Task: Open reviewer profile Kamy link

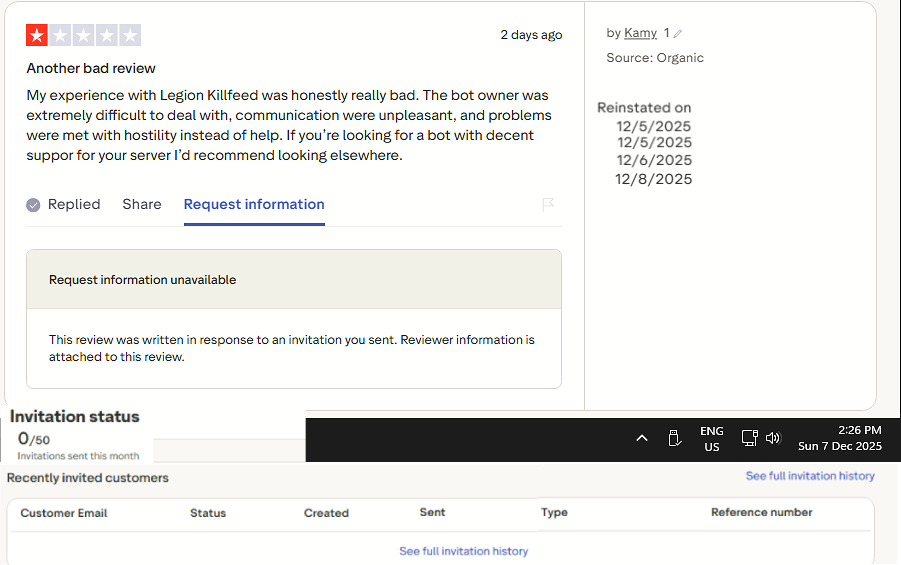Action: [x=640, y=33]
